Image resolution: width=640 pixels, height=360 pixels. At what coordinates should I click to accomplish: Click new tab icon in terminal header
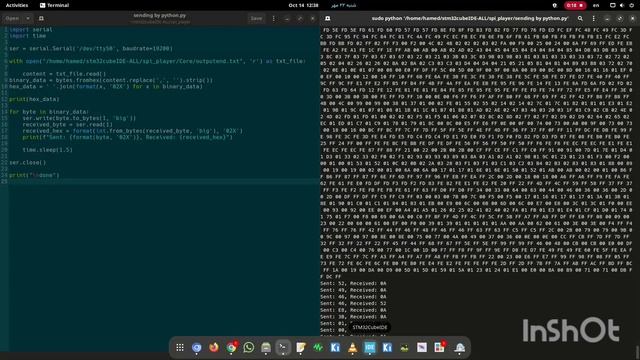pos(327,18)
